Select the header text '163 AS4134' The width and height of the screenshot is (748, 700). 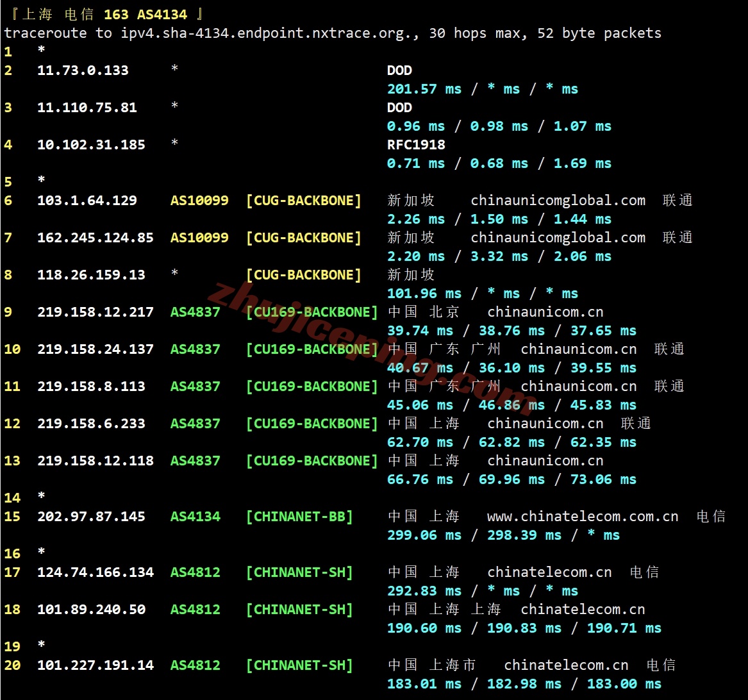click(145, 14)
